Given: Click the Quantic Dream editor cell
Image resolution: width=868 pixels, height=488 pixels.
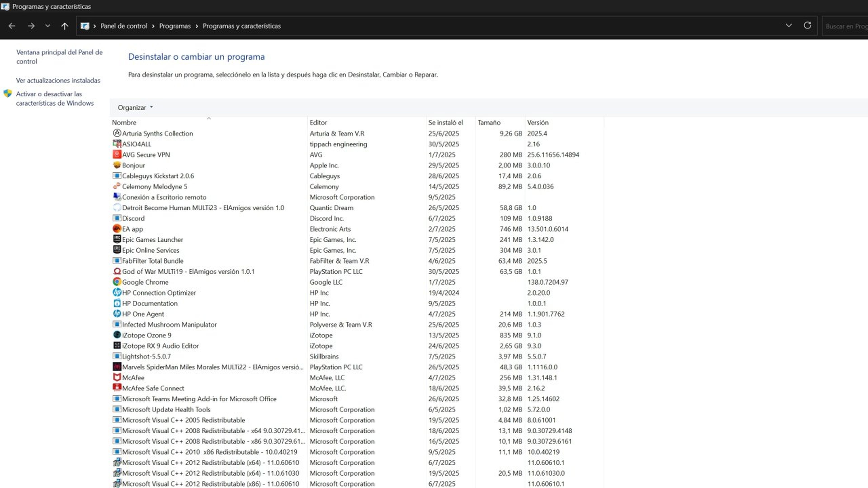Looking at the screenshot, I should [x=332, y=208].
